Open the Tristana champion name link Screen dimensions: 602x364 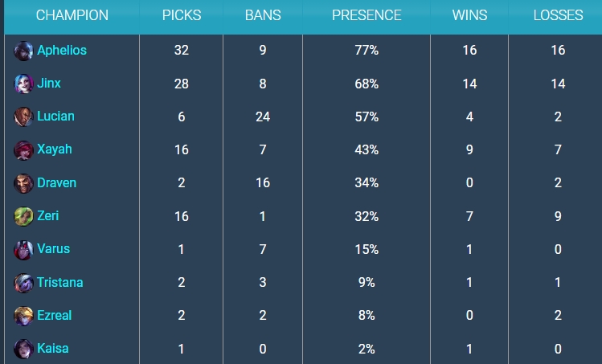tap(60, 282)
